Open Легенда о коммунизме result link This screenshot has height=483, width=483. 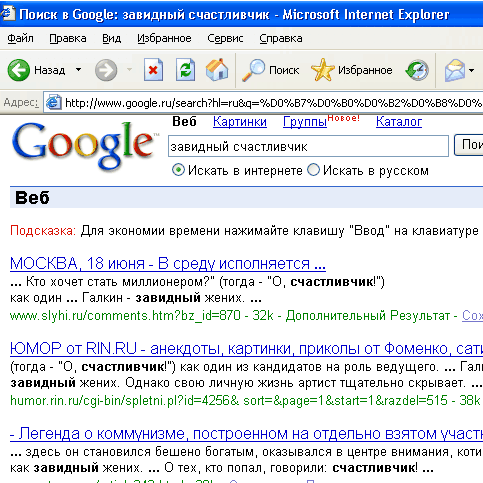pyautogui.click(x=246, y=434)
